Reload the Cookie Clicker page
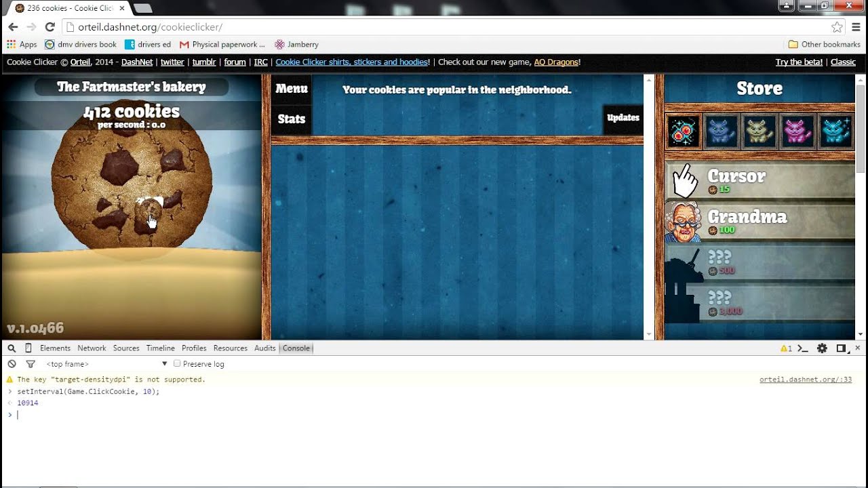 point(50,27)
